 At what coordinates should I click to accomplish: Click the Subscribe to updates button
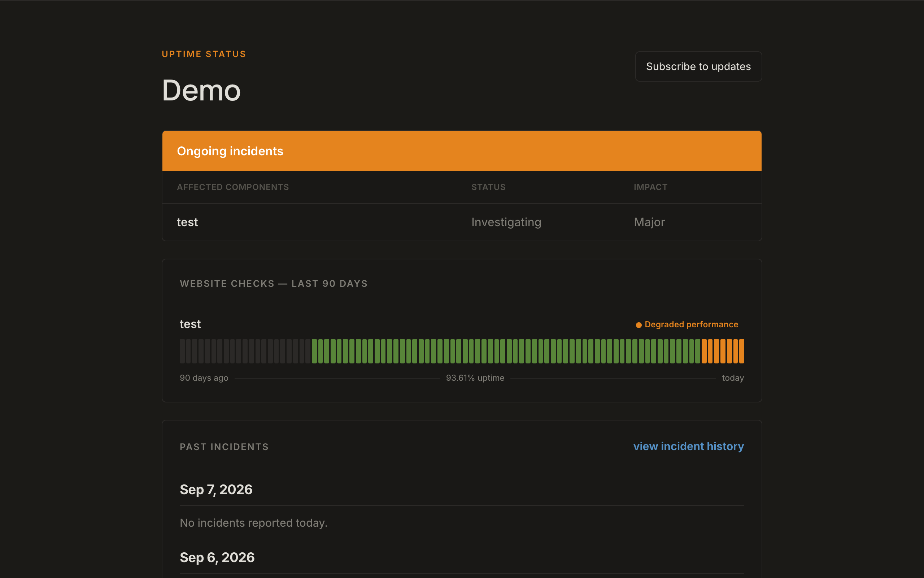(x=698, y=66)
